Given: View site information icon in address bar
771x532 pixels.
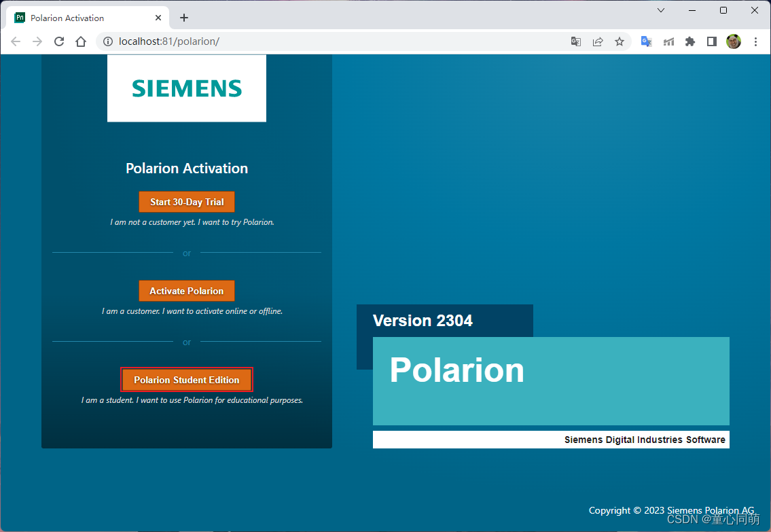Looking at the screenshot, I should click(108, 41).
